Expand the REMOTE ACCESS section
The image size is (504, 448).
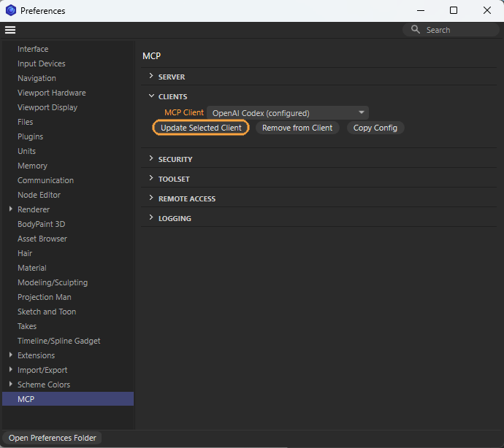tap(151, 198)
